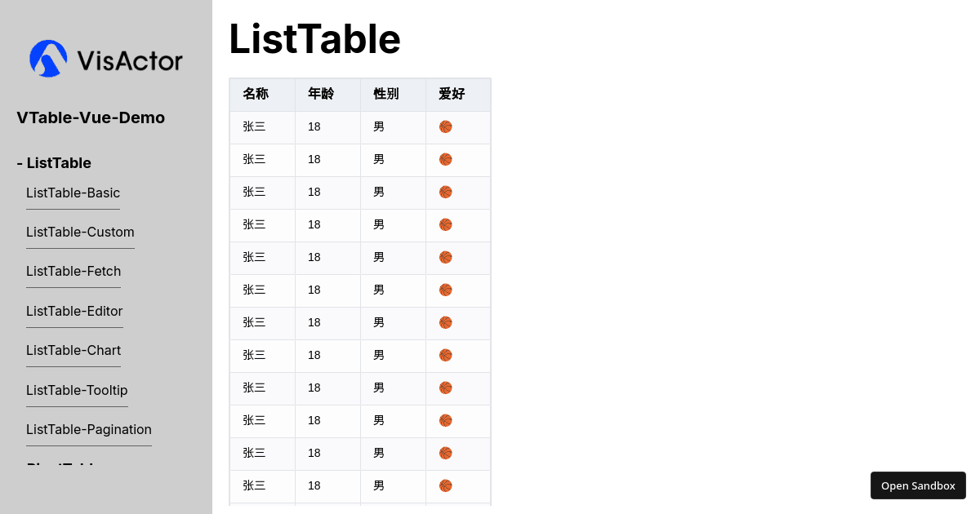Select ListTable-Basic from the sidebar

pyautogui.click(x=73, y=193)
